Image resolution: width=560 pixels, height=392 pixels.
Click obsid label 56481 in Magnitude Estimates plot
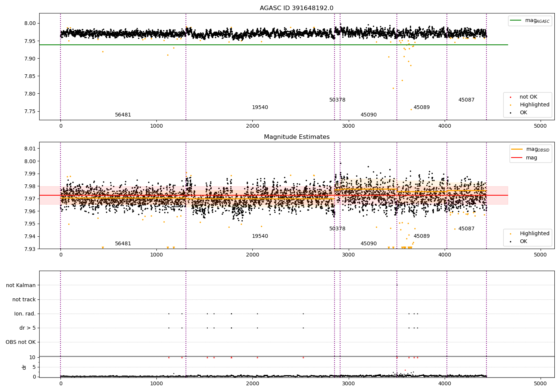point(123,244)
